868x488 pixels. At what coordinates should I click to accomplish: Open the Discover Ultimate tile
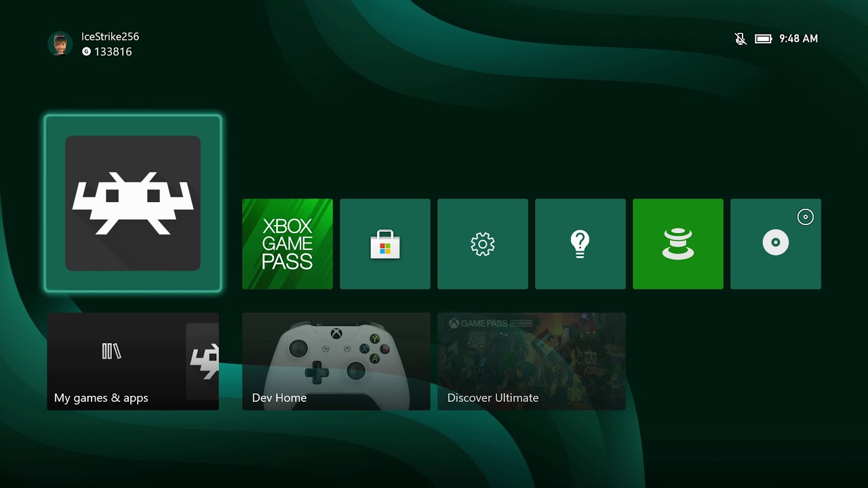coord(532,361)
